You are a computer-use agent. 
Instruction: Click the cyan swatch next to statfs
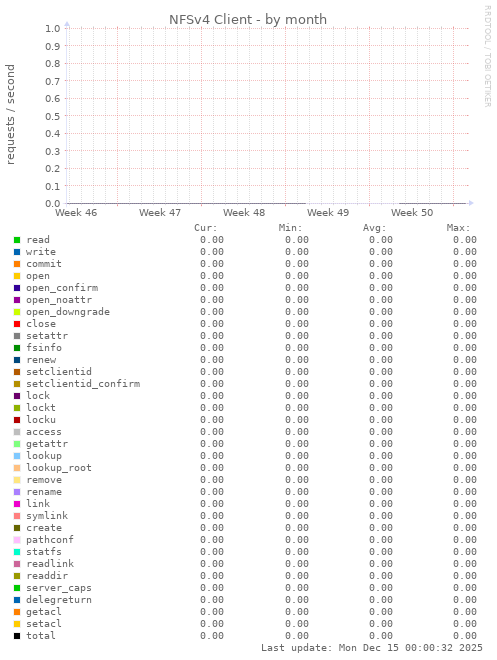pyautogui.click(x=17, y=552)
